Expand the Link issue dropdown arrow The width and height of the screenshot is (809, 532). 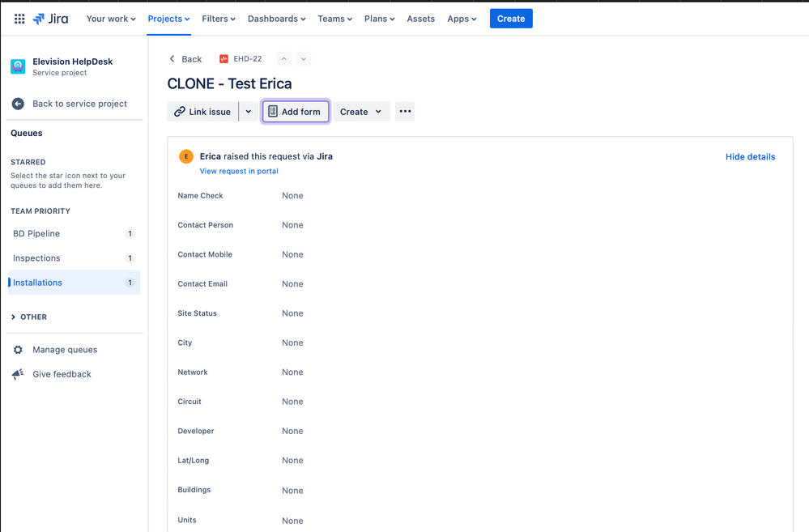[248, 112]
